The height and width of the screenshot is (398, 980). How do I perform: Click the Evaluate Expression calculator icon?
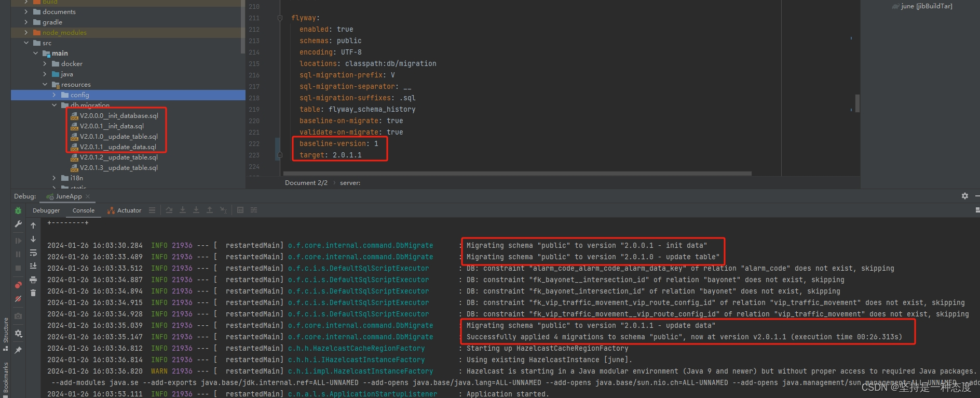[x=240, y=210]
